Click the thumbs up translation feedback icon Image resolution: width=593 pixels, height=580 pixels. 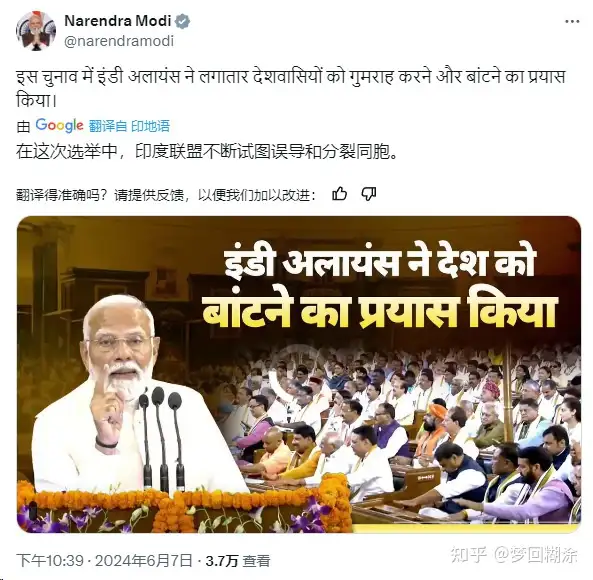tap(339, 194)
